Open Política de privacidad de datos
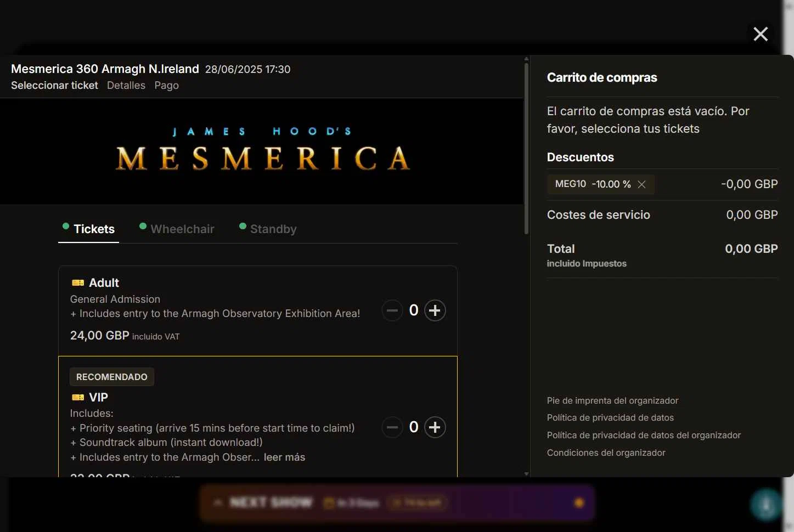794x532 pixels. click(x=610, y=417)
